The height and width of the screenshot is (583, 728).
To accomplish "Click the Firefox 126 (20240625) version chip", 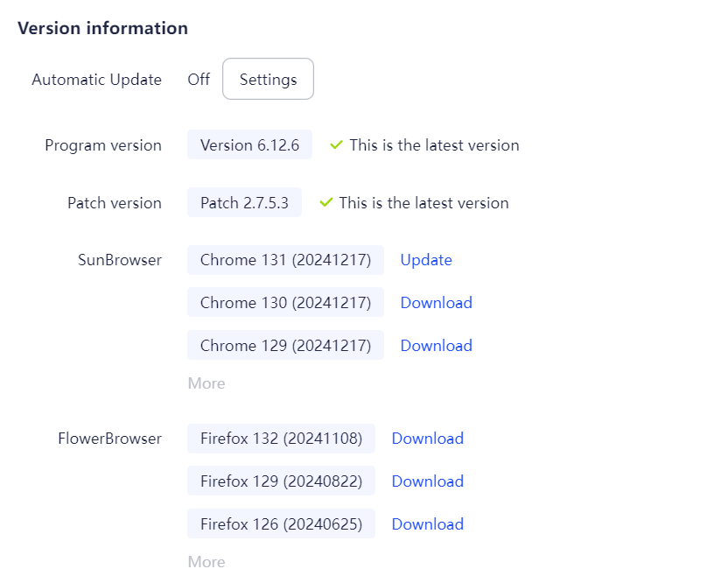I will pos(281,523).
